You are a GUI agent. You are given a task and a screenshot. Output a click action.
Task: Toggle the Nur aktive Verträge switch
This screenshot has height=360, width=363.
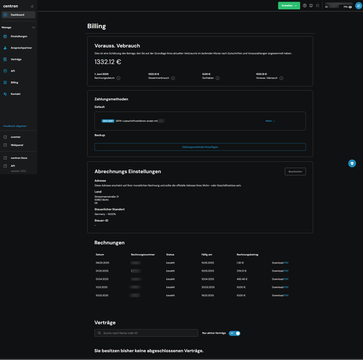(x=234, y=333)
